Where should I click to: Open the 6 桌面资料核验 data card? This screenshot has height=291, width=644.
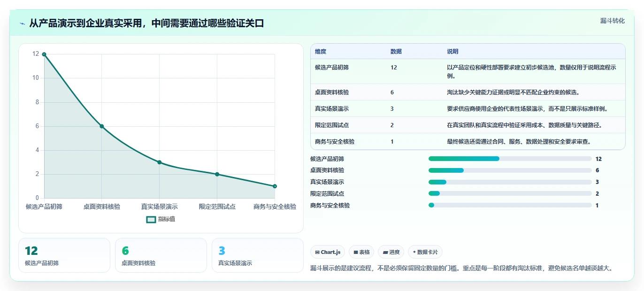tap(161, 255)
